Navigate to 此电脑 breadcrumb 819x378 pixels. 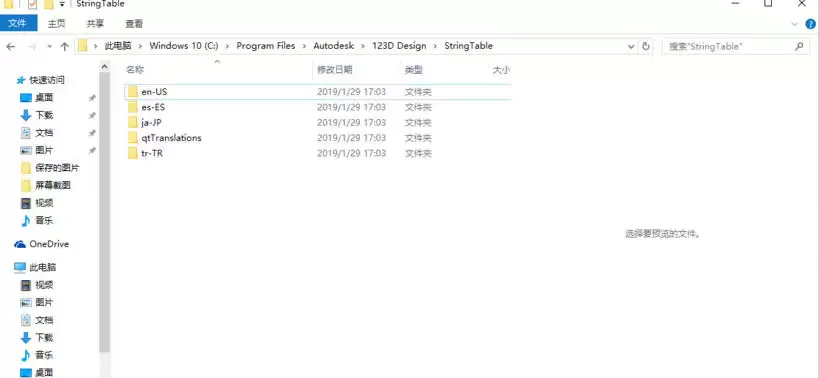118,46
